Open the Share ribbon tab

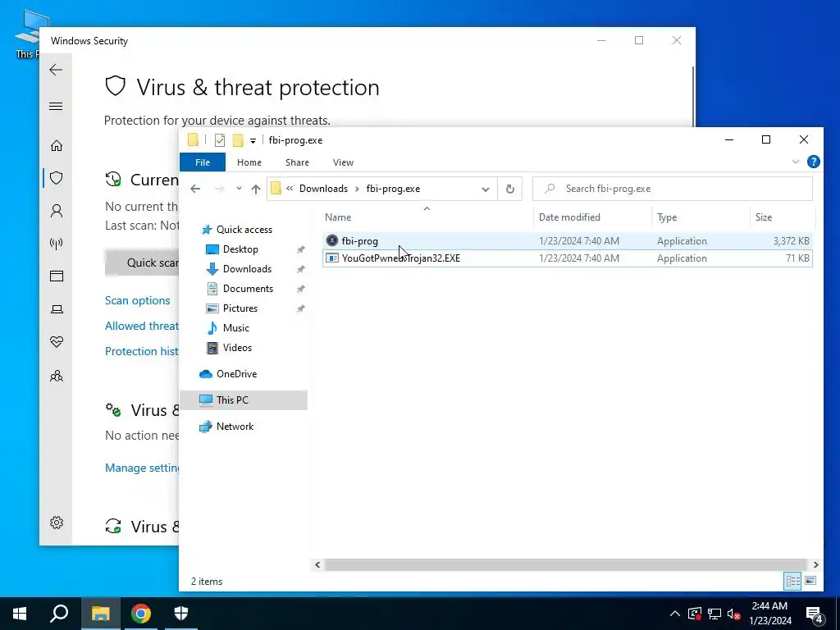297,162
